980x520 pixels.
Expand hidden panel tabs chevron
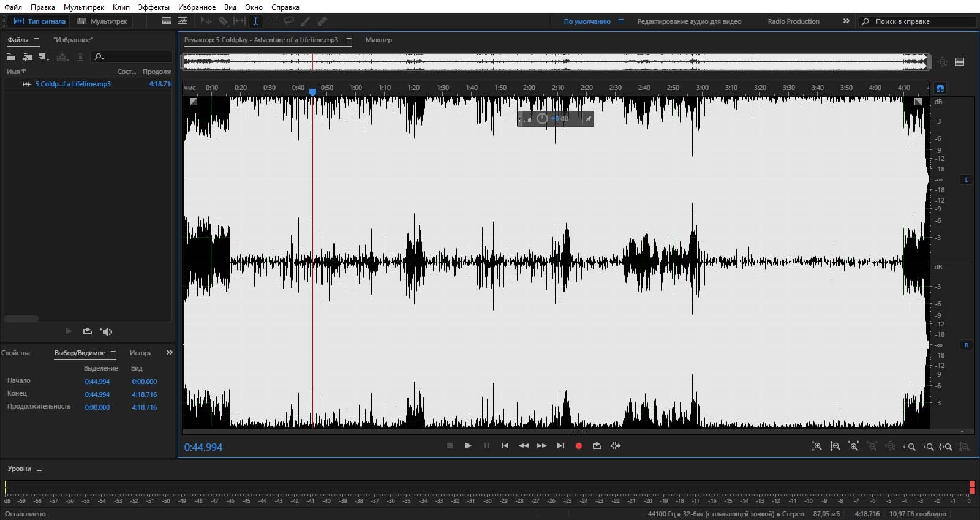[x=170, y=352]
